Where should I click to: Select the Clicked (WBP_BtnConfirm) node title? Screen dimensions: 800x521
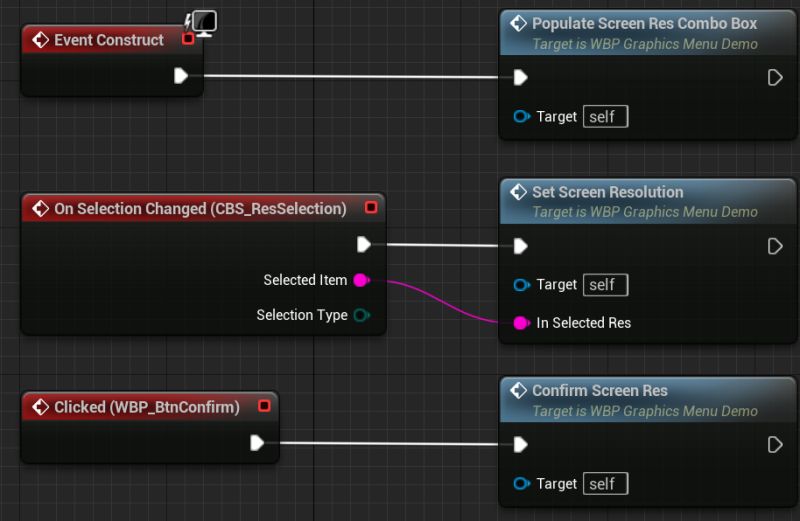click(147, 407)
